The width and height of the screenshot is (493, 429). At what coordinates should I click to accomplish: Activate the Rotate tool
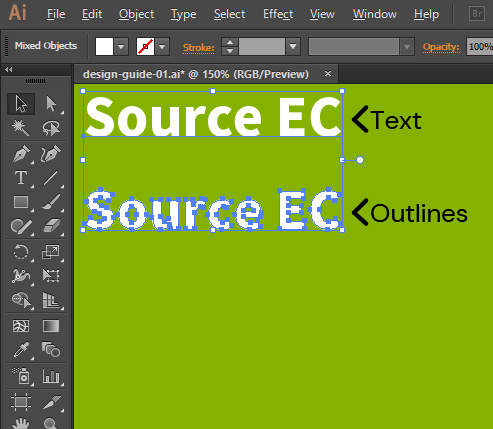coord(21,252)
